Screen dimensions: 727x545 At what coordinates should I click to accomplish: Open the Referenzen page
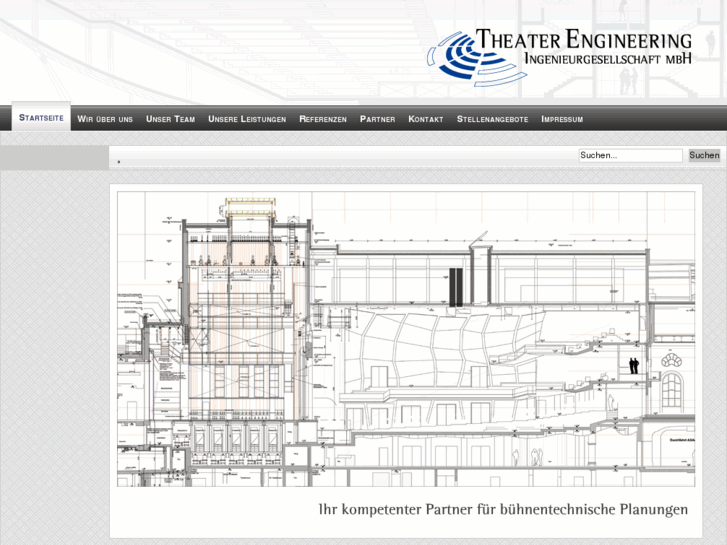click(x=323, y=119)
